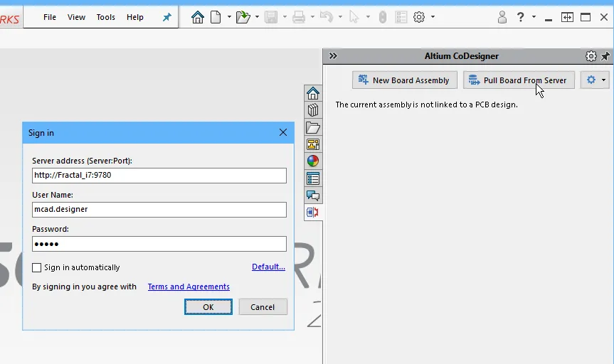
Task: Cancel the Sign in dialog
Action: click(x=263, y=307)
